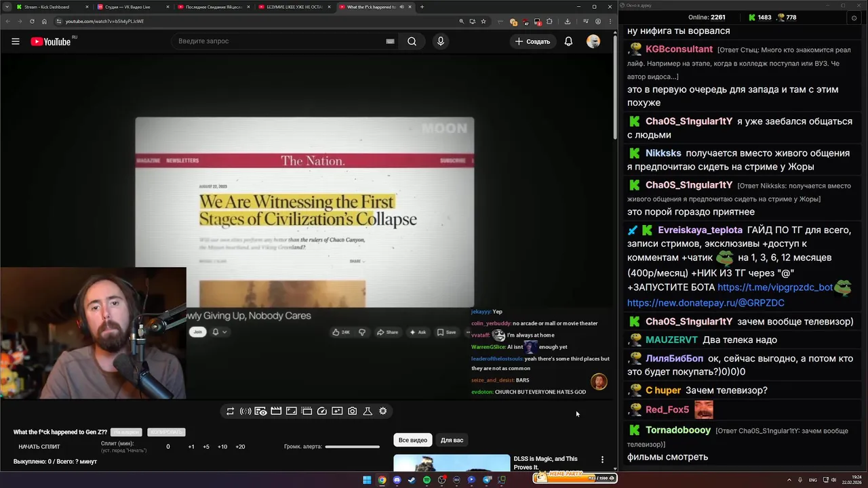The width and height of the screenshot is (868, 488).
Task: Bookmark this page with the star icon
Action: (x=484, y=21)
